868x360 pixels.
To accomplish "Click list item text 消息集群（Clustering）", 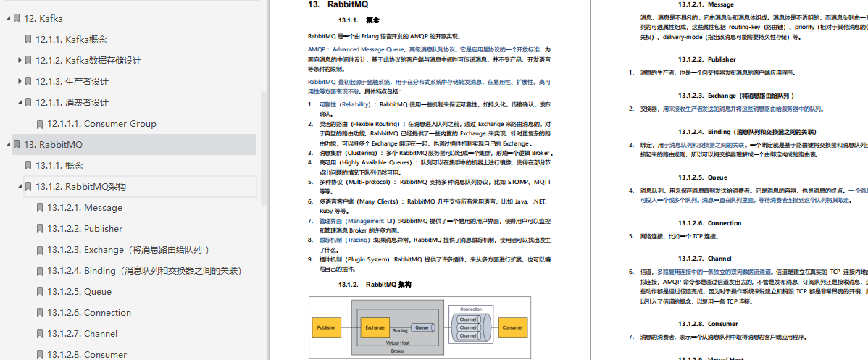I will pos(351,152).
